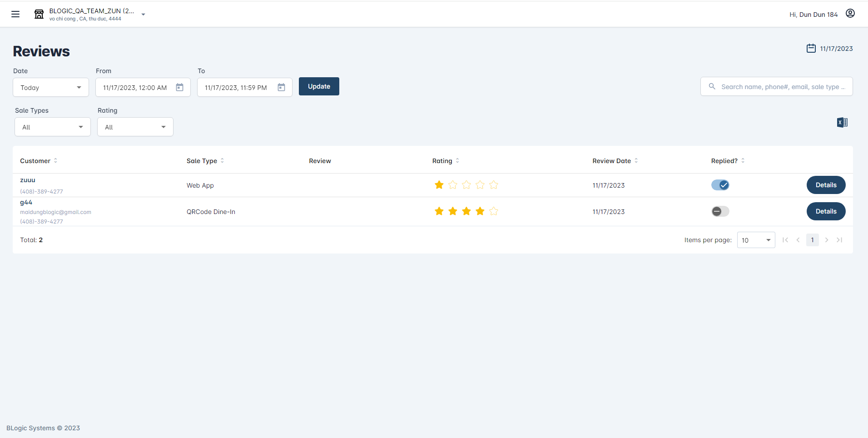The width and height of the screenshot is (868, 438).
Task: Click the Export to Excel icon
Action: coord(842,123)
